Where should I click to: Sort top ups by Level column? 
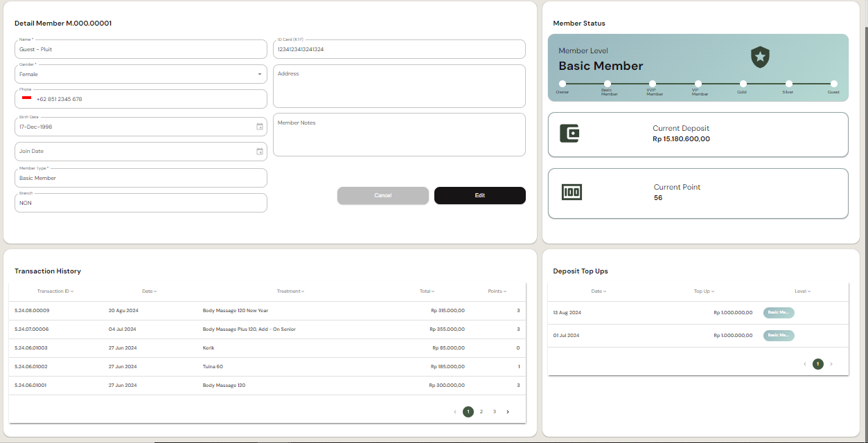[x=802, y=291]
